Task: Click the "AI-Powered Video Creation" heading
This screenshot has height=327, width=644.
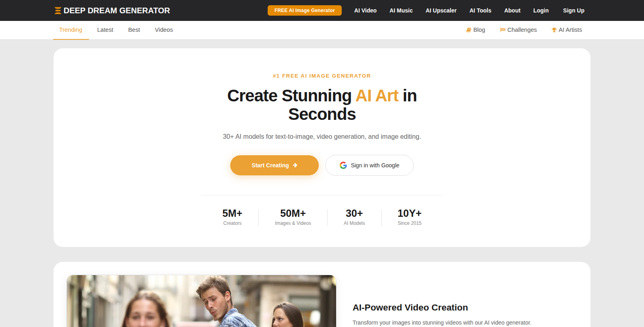Action: pyautogui.click(x=410, y=308)
